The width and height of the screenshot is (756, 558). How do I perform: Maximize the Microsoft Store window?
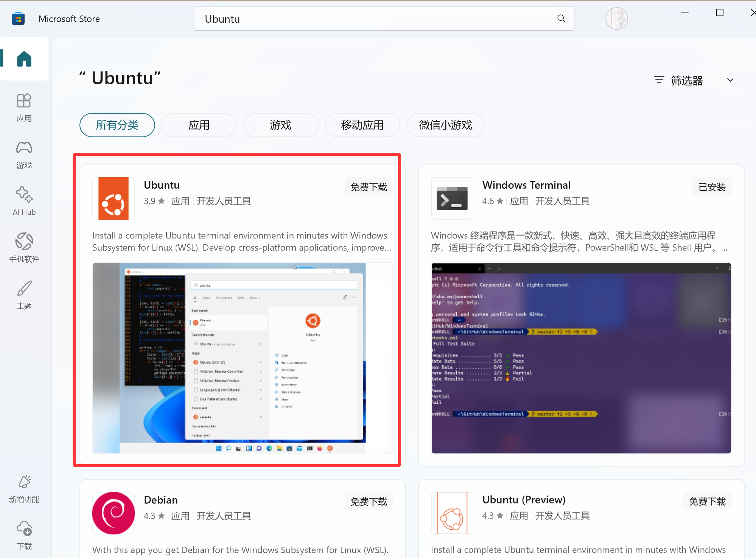coord(720,12)
